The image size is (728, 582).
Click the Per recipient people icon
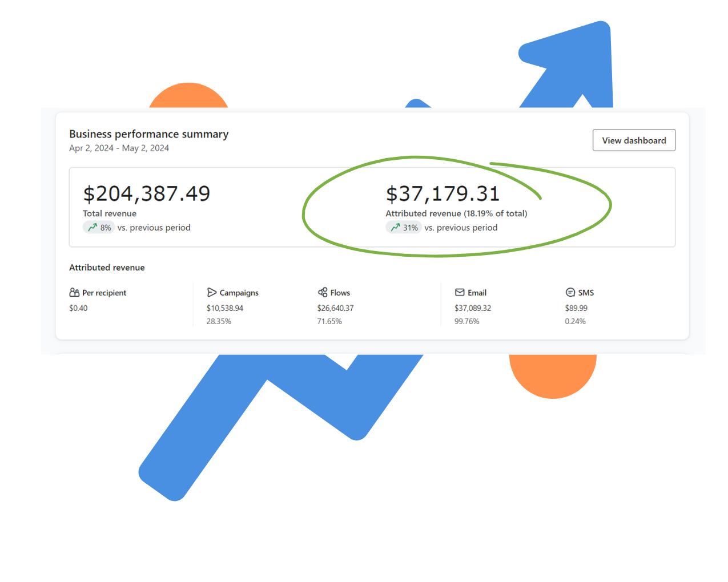point(74,293)
